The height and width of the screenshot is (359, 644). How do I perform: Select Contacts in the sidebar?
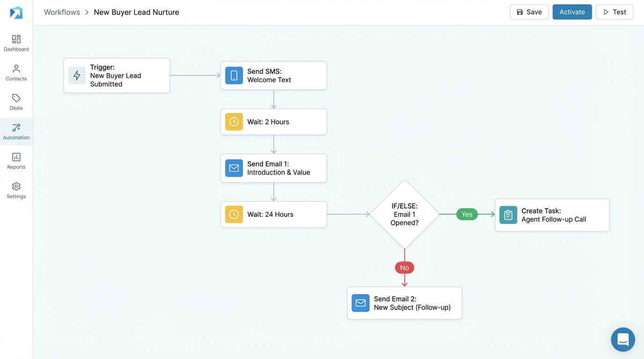click(x=16, y=72)
